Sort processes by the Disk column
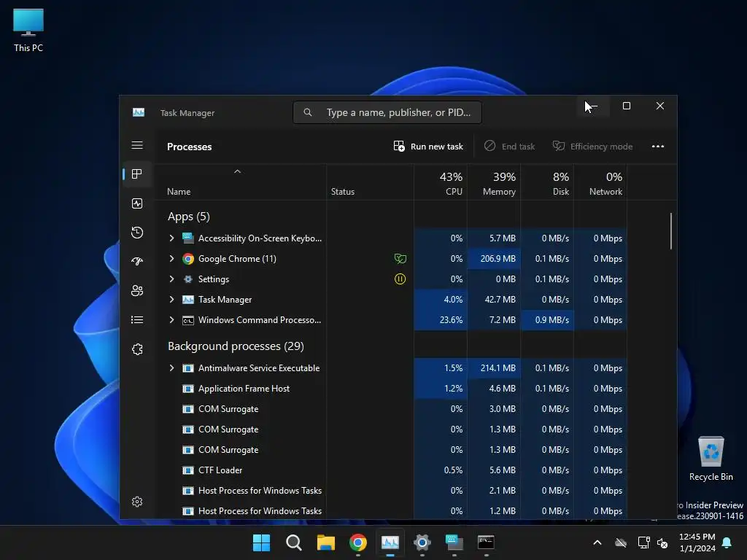The width and height of the screenshot is (747, 560). click(x=547, y=183)
